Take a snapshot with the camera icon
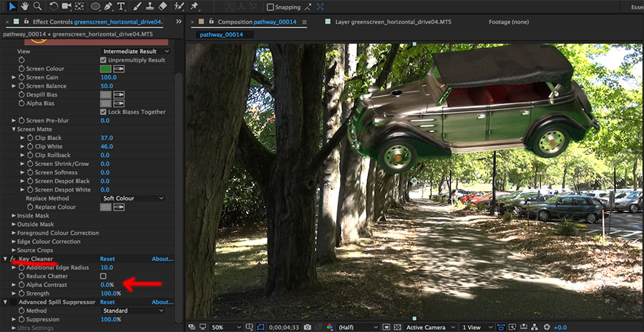 [307, 327]
